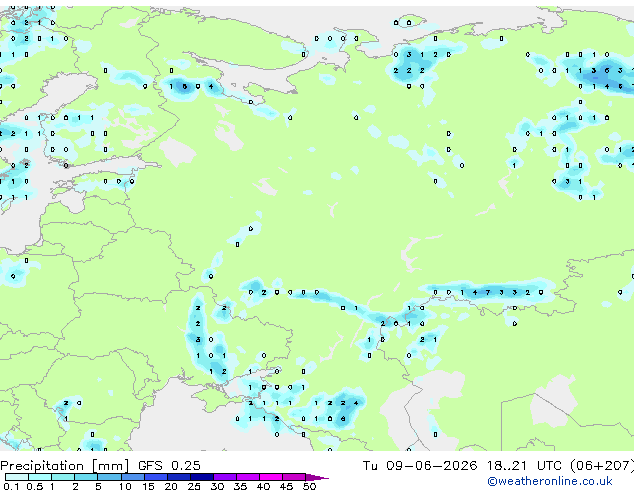Click the 0.5–1 mm legend color swatch
Screen dimensions: 634x490
point(40,477)
